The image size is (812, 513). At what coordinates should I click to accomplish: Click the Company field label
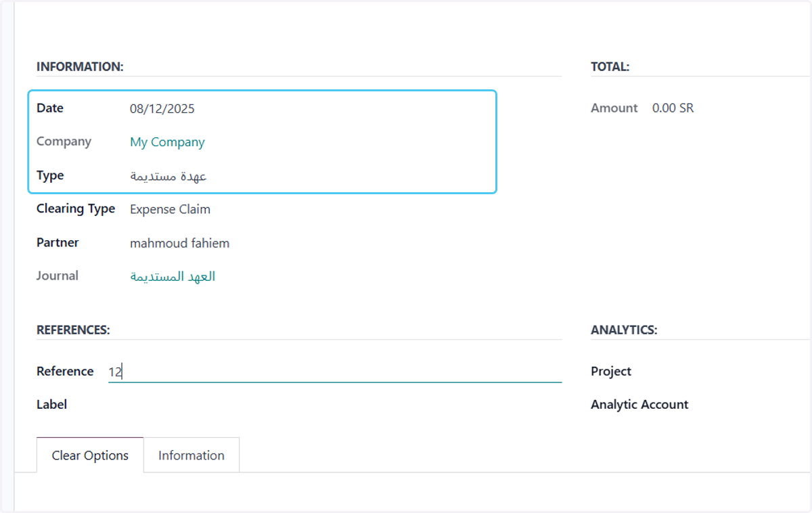[x=64, y=141]
